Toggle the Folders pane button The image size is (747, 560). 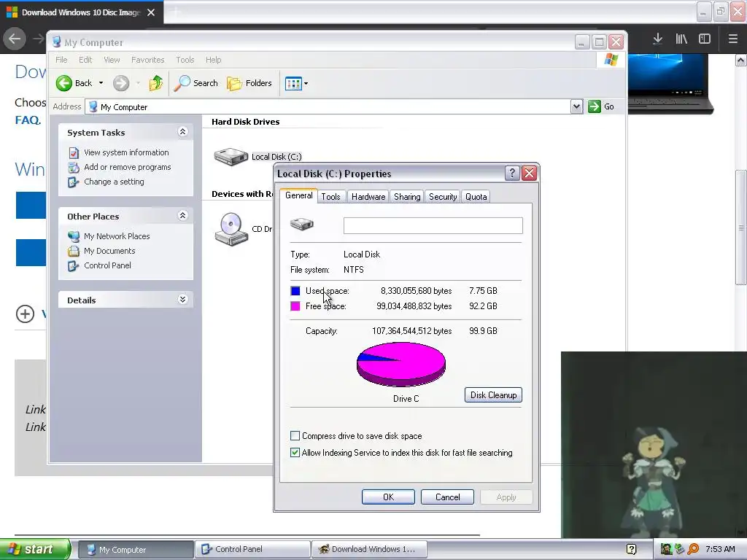tap(249, 83)
